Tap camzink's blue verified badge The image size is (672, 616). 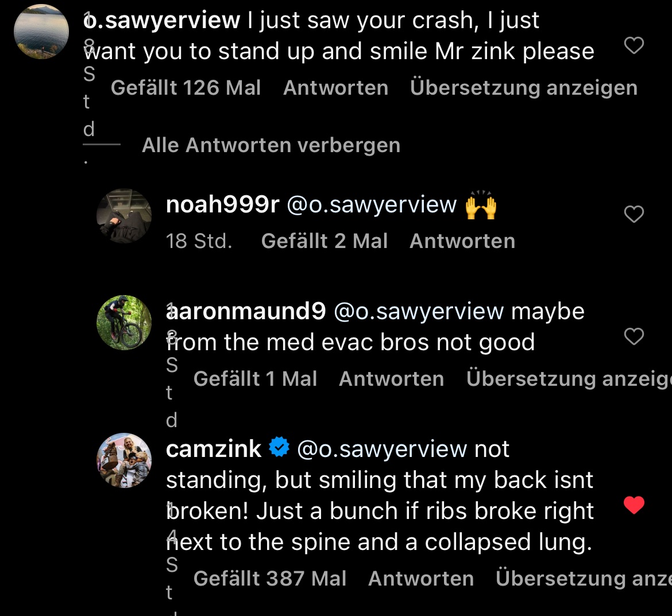pyautogui.click(x=279, y=447)
